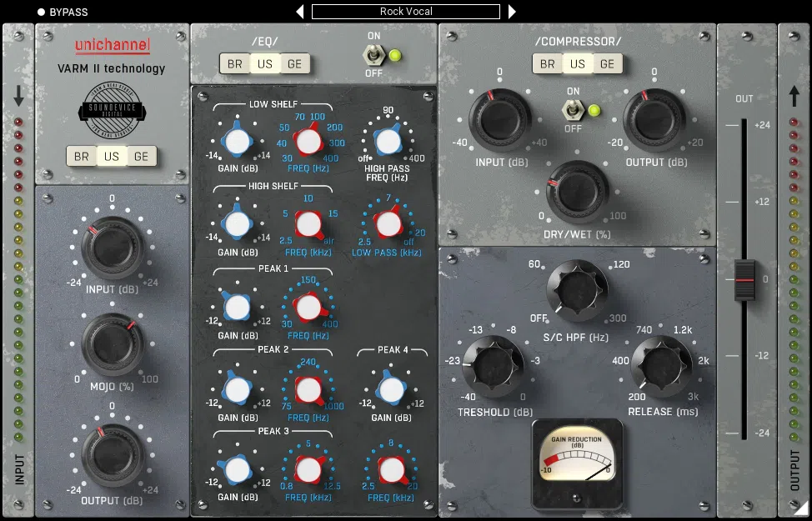This screenshot has height=521, width=812.
Task: Flip the EQ ON/OFF switch
Action: coord(373,54)
